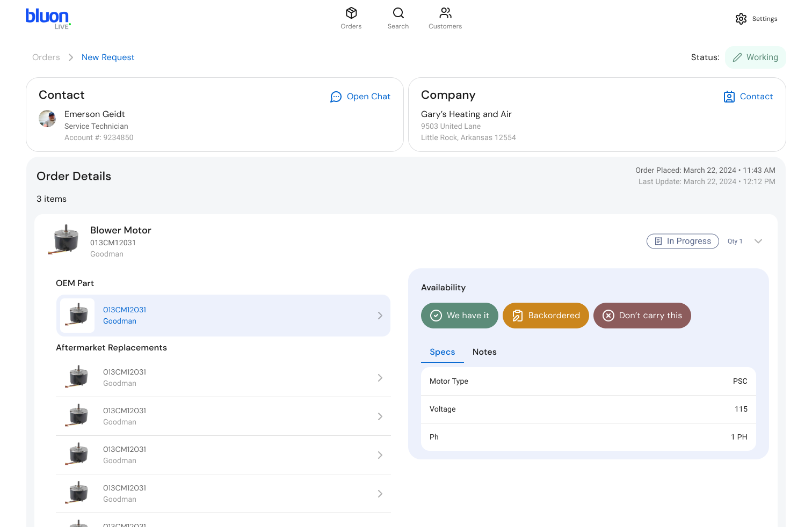The height and width of the screenshot is (527, 812).
Task: Switch to the Notes tab
Action: pyautogui.click(x=484, y=352)
